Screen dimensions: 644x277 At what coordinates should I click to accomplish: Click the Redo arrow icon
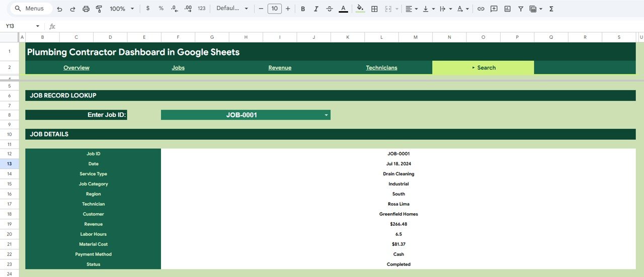72,9
